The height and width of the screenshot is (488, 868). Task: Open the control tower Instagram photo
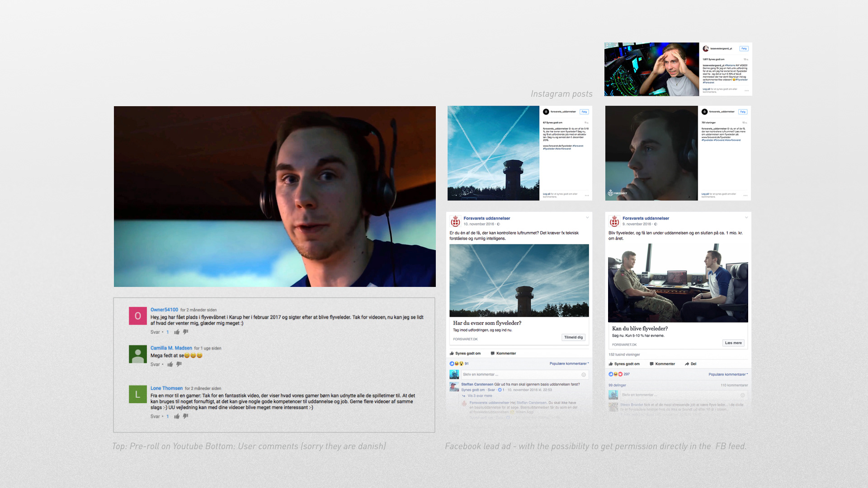pyautogui.click(x=493, y=153)
